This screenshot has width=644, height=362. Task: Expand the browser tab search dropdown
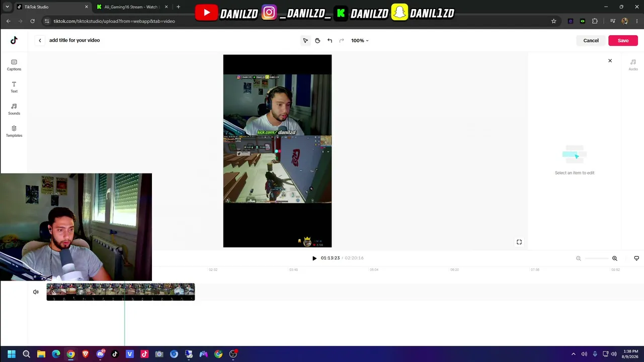7,7
